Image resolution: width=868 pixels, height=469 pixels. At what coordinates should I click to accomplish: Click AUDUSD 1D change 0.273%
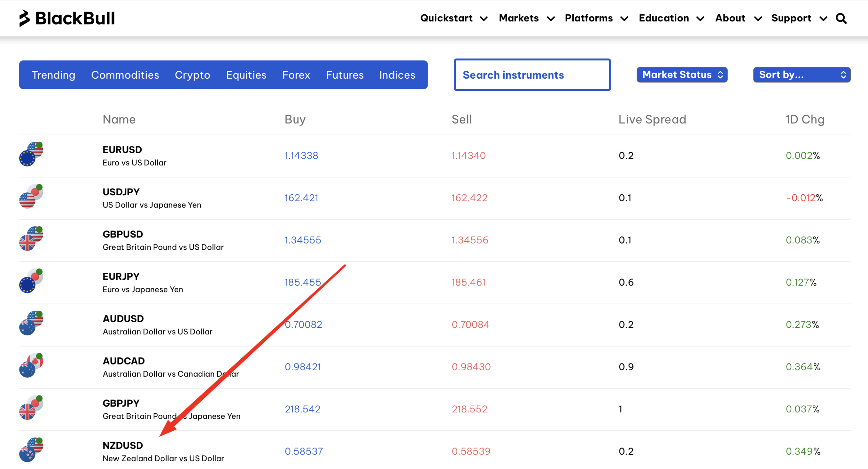[x=802, y=325]
